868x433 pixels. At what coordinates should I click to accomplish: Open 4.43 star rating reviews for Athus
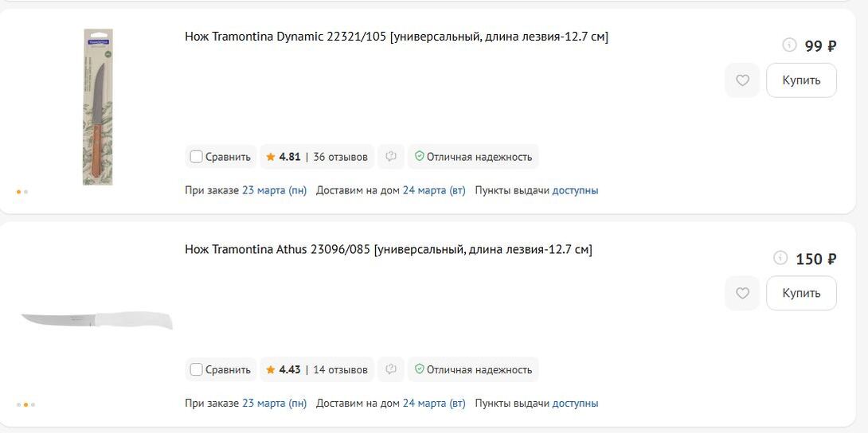tap(317, 369)
